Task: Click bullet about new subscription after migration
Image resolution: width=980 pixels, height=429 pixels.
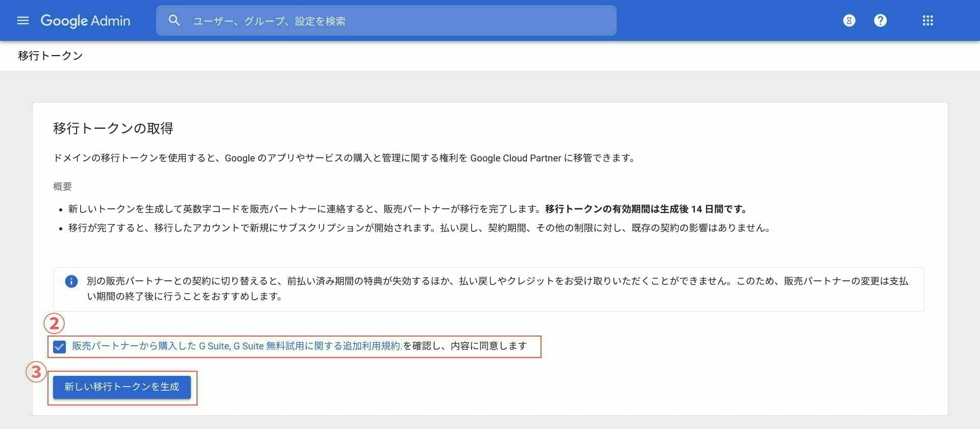Action: point(420,228)
